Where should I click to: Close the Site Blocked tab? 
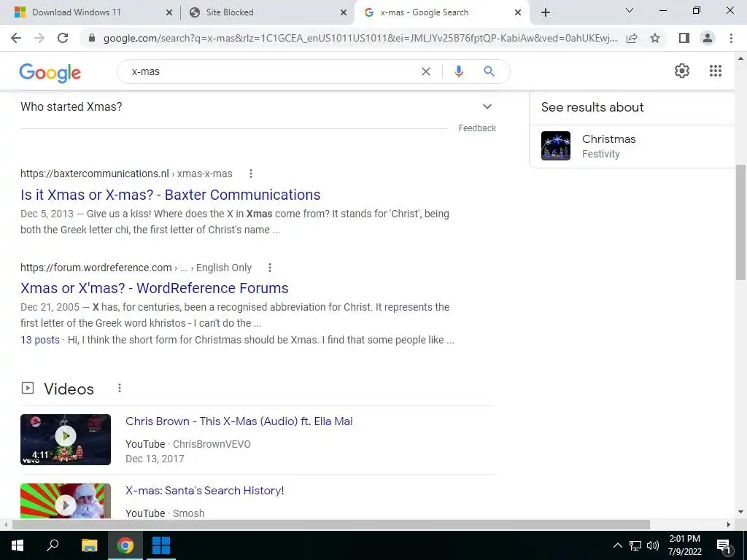[344, 13]
